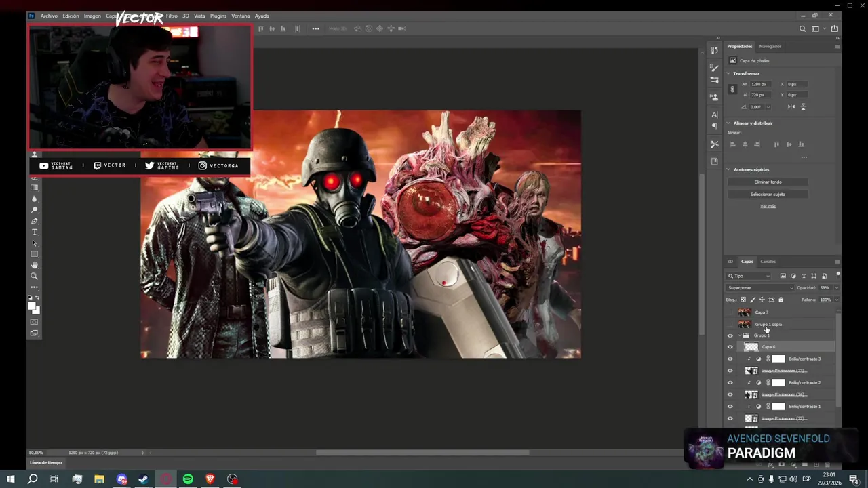
Task: Hide the Brillo/contraste 1 adjustment layer
Action: coord(730,407)
